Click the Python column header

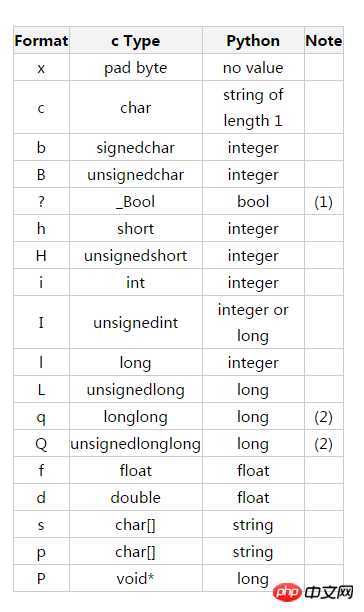[253, 41]
